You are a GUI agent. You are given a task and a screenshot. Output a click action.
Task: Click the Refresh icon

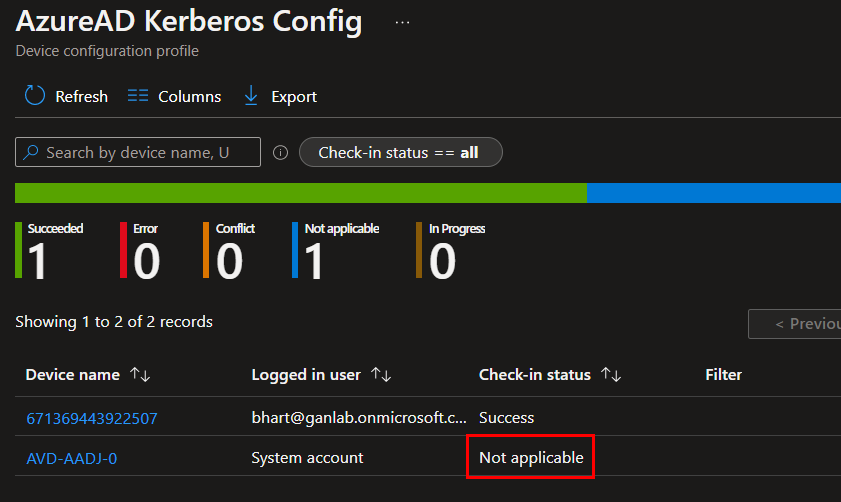(35, 96)
